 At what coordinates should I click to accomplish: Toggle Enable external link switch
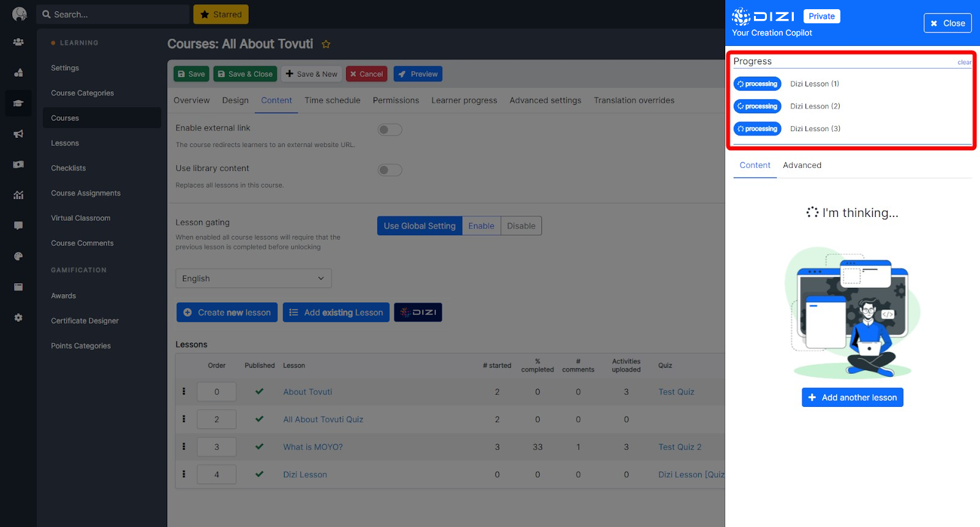[x=390, y=129]
